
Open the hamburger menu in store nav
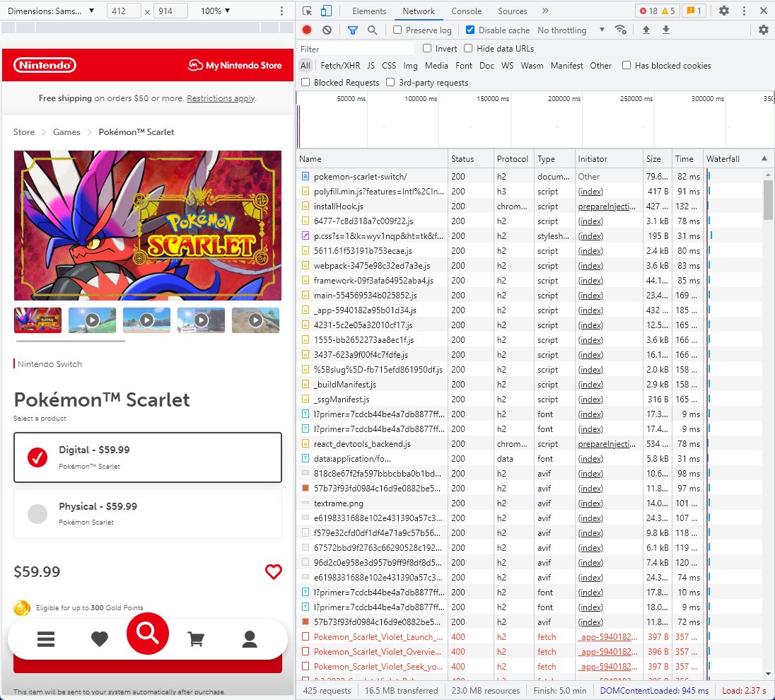click(45, 639)
